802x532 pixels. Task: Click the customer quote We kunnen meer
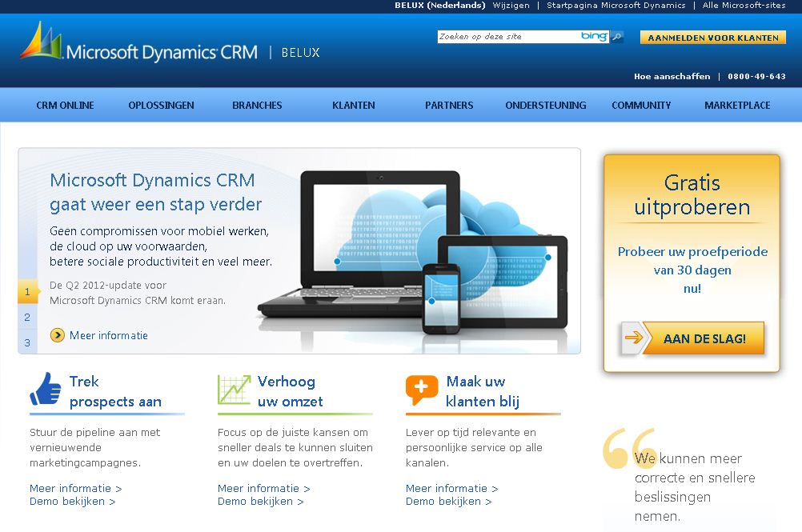click(695, 487)
